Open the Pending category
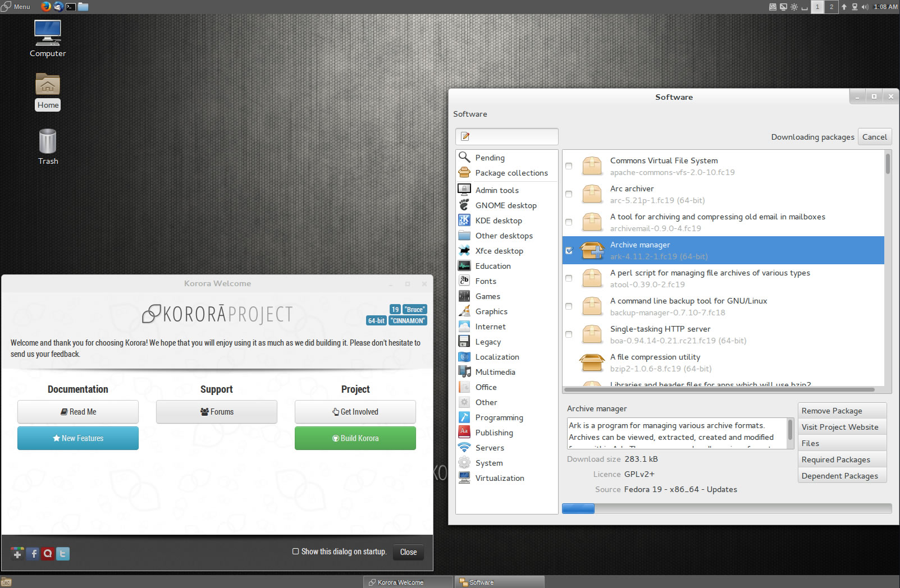The width and height of the screenshot is (900, 588). pos(506,158)
